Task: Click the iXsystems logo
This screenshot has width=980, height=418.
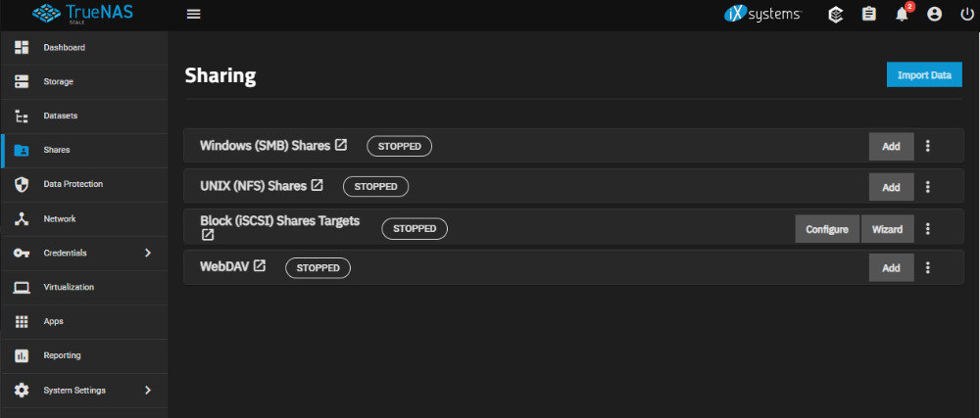Action: 762,14
